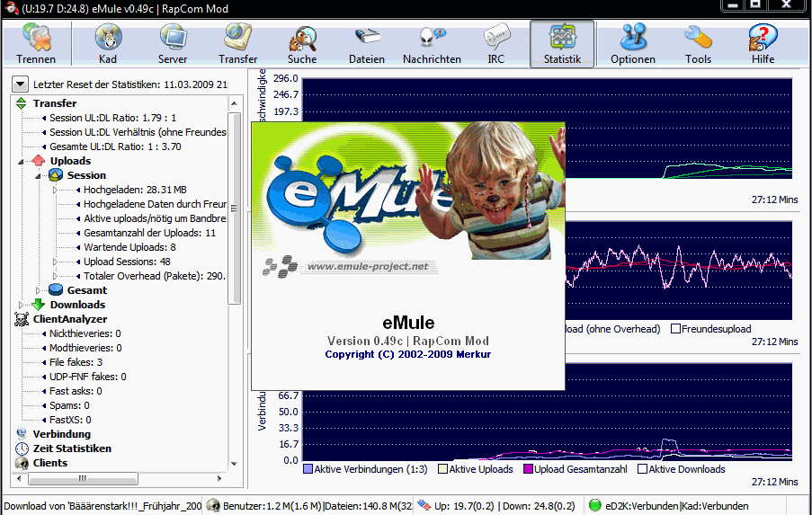Image resolution: width=812 pixels, height=515 pixels.
Task: Toggle the Aktive Verbindungen (1:3) legend box
Action: click(308, 469)
